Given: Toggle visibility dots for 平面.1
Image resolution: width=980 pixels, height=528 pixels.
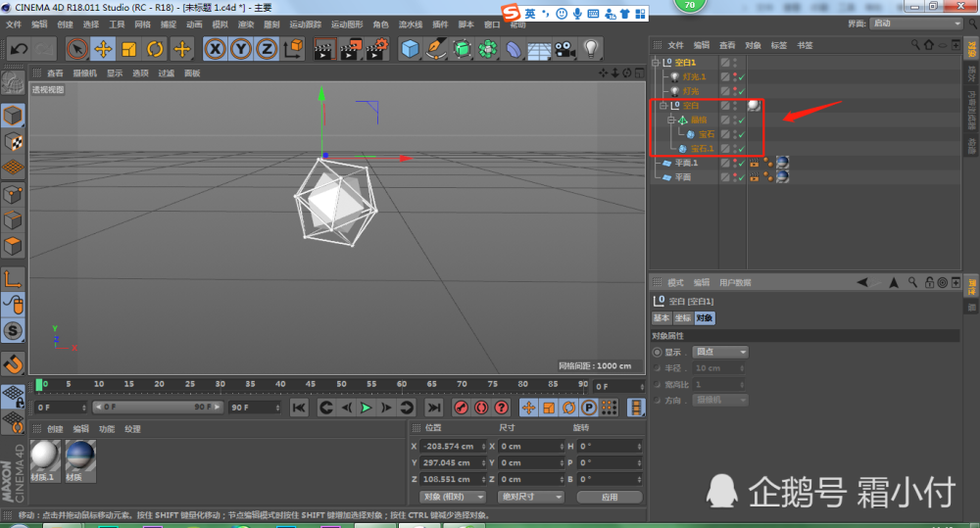Looking at the screenshot, I should click(734, 163).
